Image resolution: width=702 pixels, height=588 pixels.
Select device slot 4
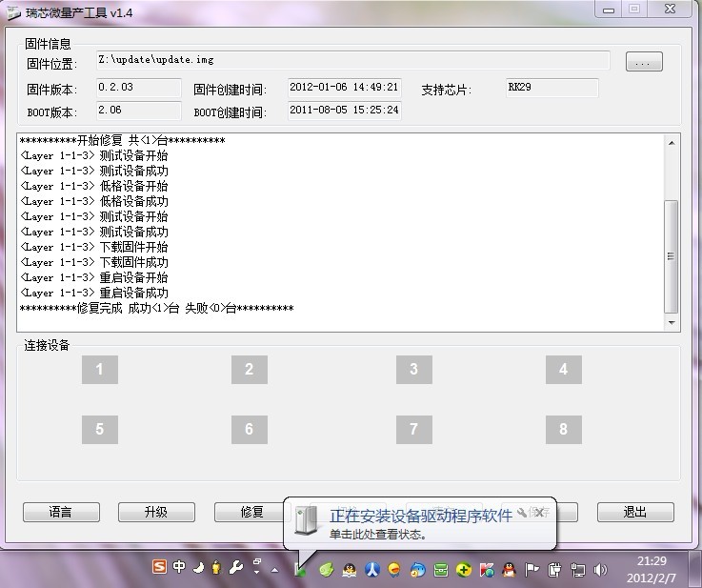click(x=564, y=370)
